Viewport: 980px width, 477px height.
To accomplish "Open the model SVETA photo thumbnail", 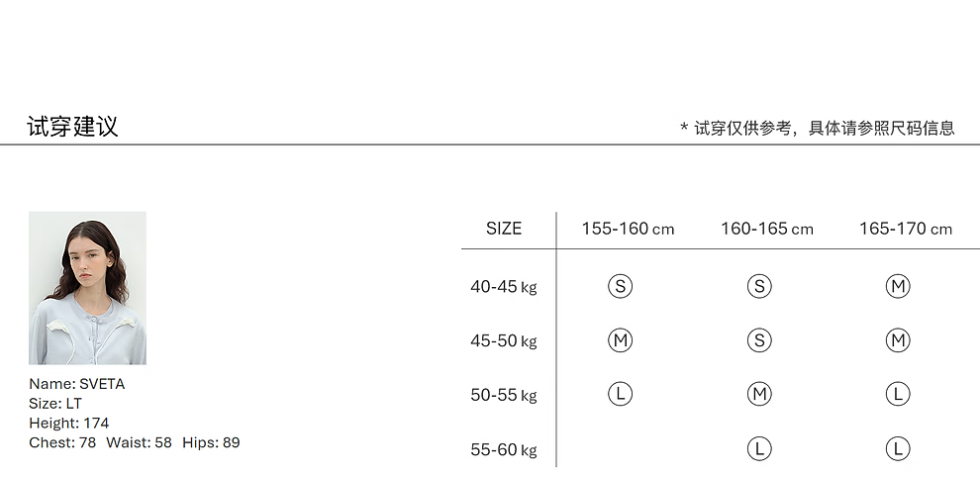I will (x=87, y=288).
